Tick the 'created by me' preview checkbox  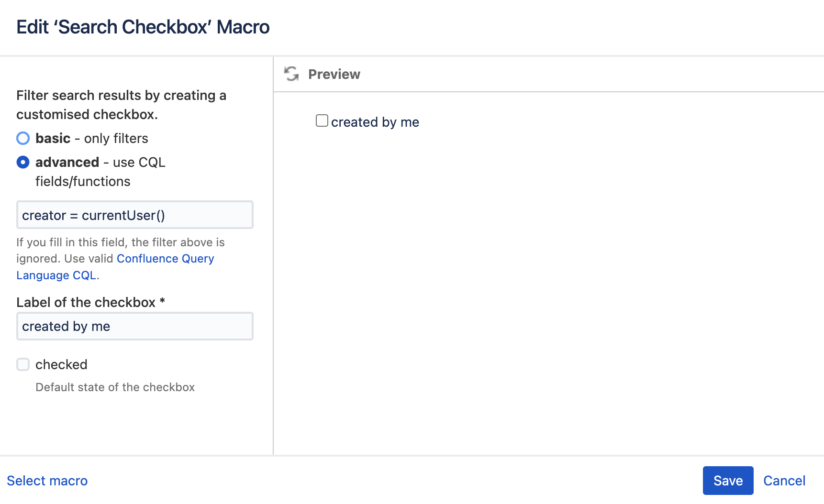(322, 121)
